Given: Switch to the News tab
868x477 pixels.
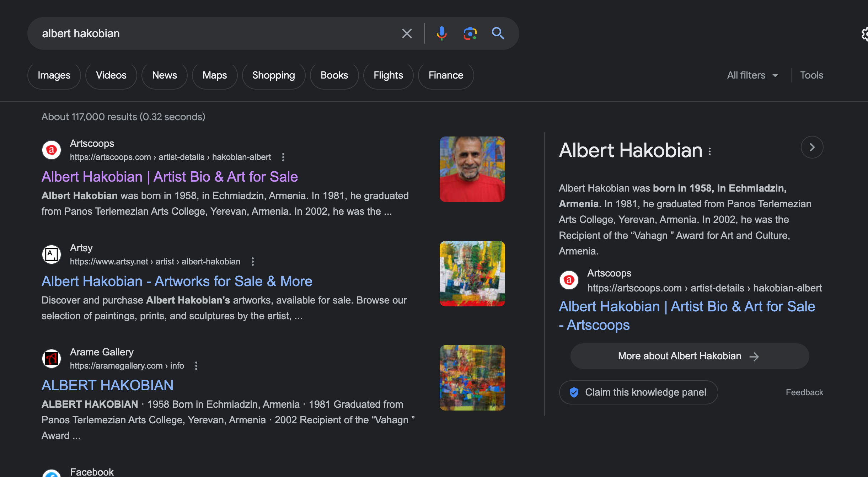Looking at the screenshot, I should pyautogui.click(x=164, y=75).
